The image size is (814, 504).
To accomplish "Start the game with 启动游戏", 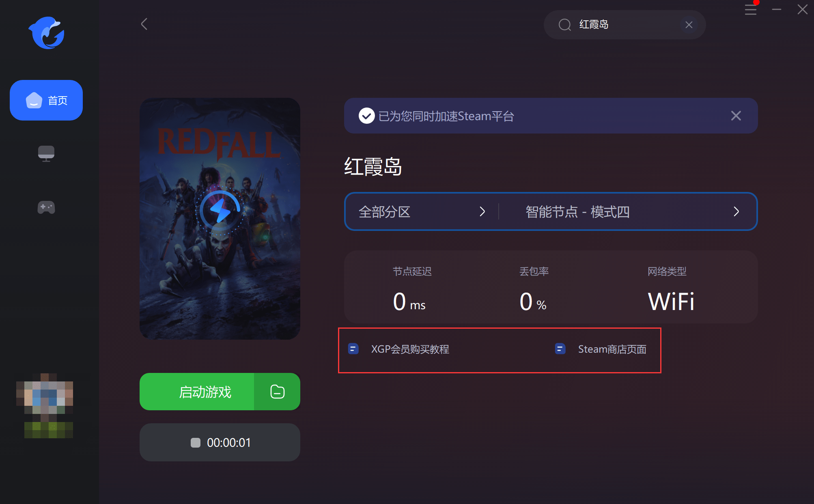I will click(x=197, y=392).
